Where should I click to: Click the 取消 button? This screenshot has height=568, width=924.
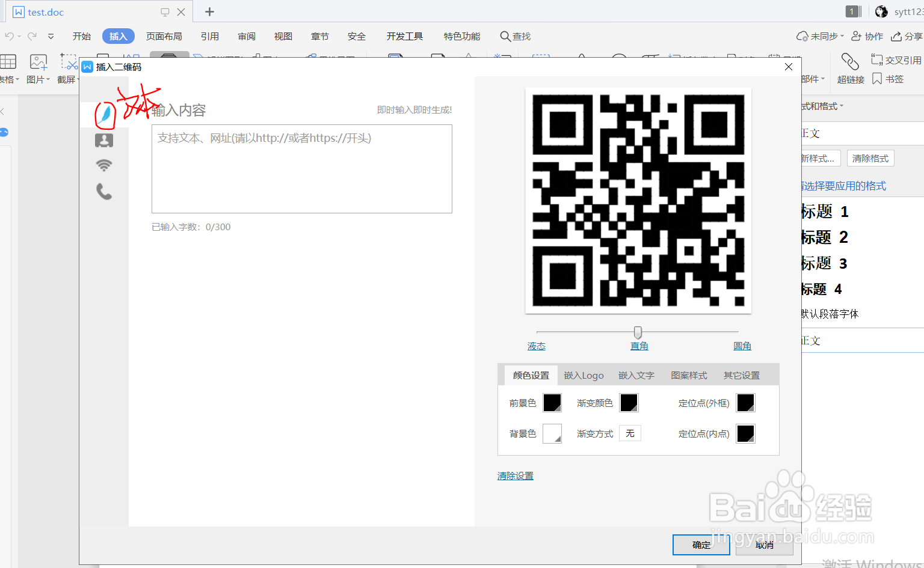click(765, 545)
